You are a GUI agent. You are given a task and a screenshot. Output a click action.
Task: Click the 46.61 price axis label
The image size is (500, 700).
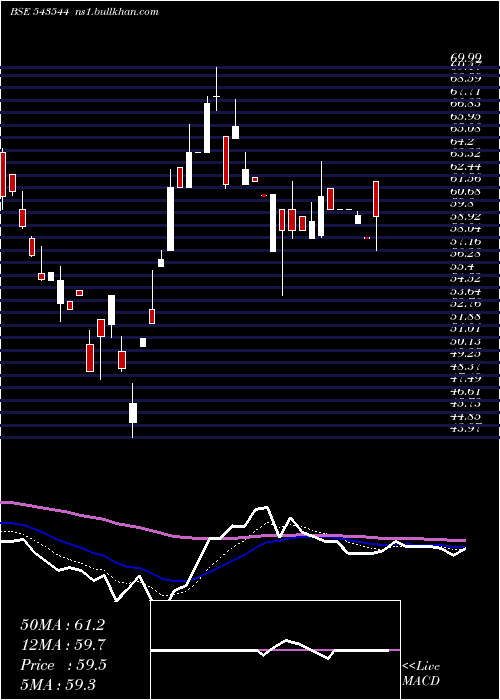466,392
